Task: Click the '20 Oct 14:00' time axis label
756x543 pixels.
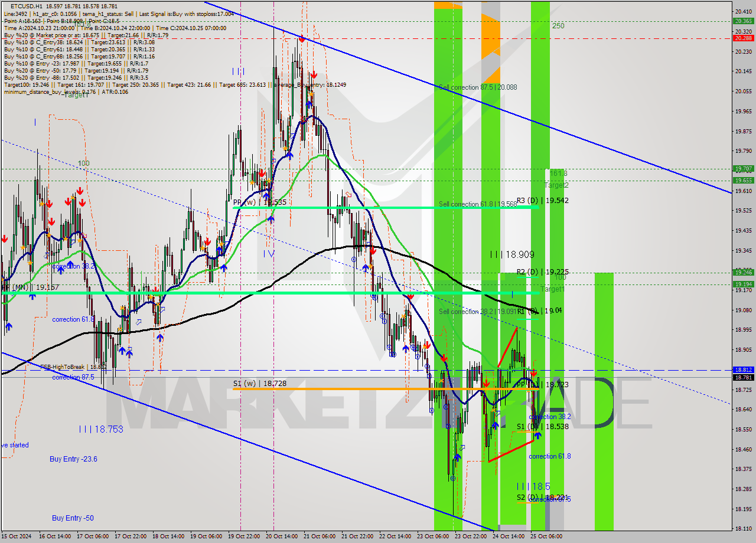Action: tap(281, 537)
